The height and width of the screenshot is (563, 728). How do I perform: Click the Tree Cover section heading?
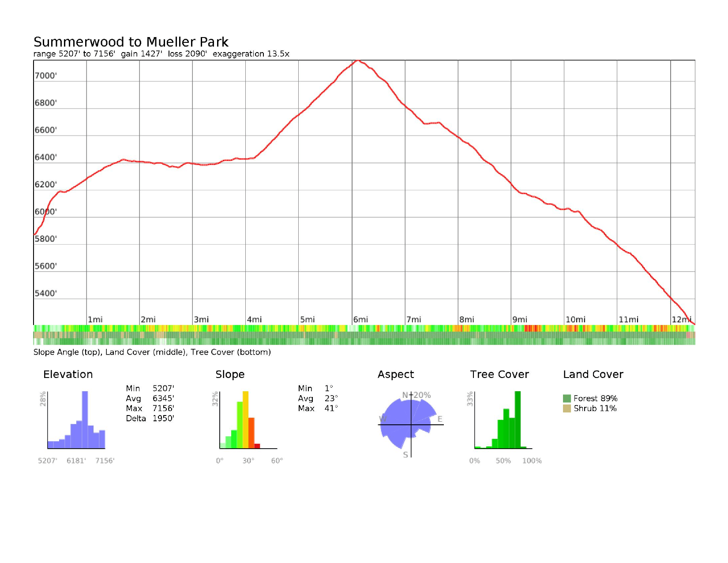point(499,374)
